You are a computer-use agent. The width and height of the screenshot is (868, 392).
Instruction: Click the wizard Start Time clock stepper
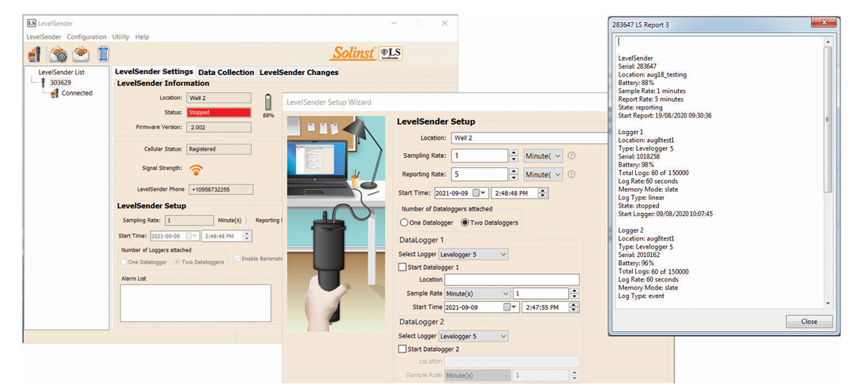click(543, 192)
